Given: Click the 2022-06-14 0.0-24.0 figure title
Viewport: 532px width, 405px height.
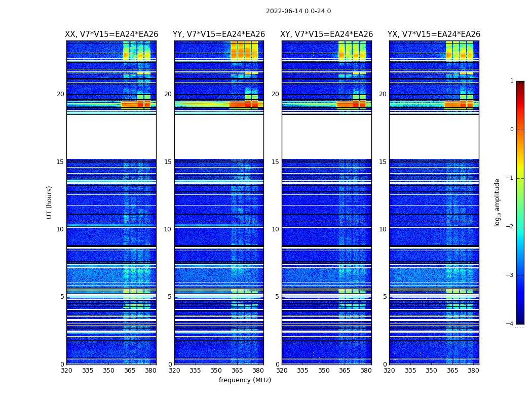Looking at the screenshot, I should [298, 11].
